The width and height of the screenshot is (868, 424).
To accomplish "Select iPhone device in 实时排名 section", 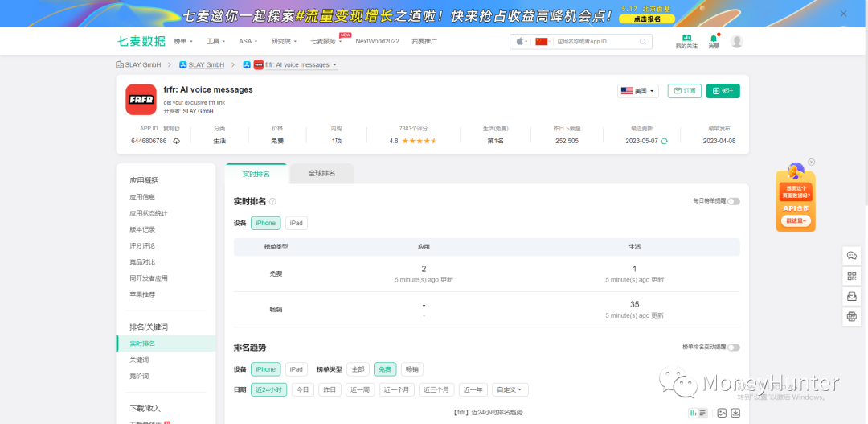I will coord(266,224).
